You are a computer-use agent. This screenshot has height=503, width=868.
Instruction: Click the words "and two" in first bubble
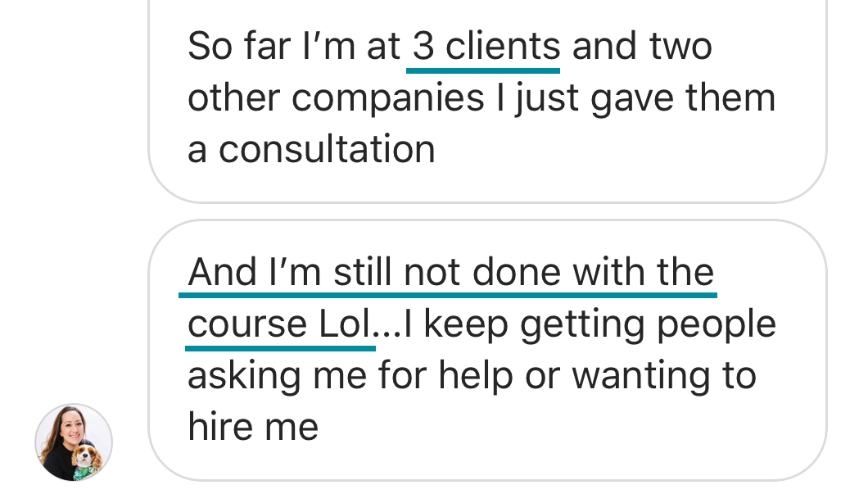[641, 47]
